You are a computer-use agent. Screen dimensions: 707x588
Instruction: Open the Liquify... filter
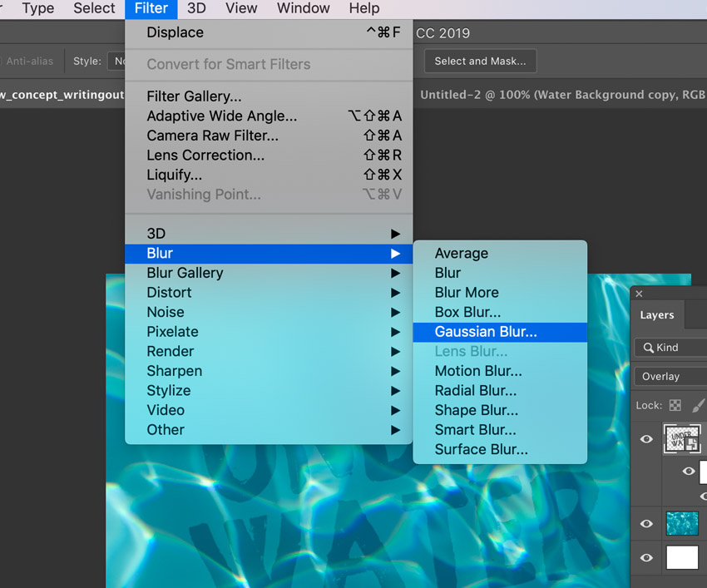(269, 175)
